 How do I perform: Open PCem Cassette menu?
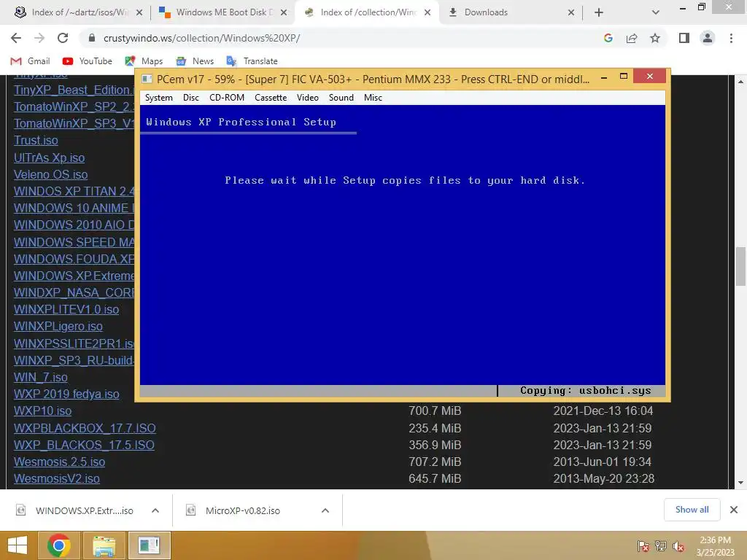[271, 98]
